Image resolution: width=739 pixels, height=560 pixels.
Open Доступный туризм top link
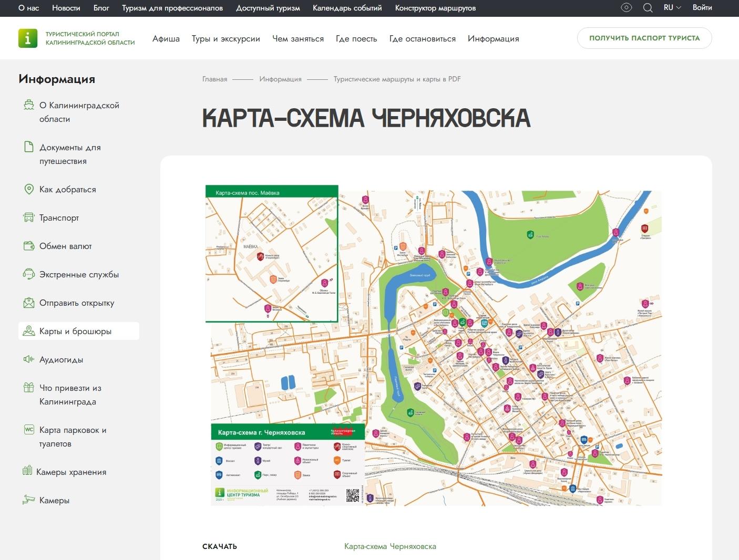click(268, 8)
